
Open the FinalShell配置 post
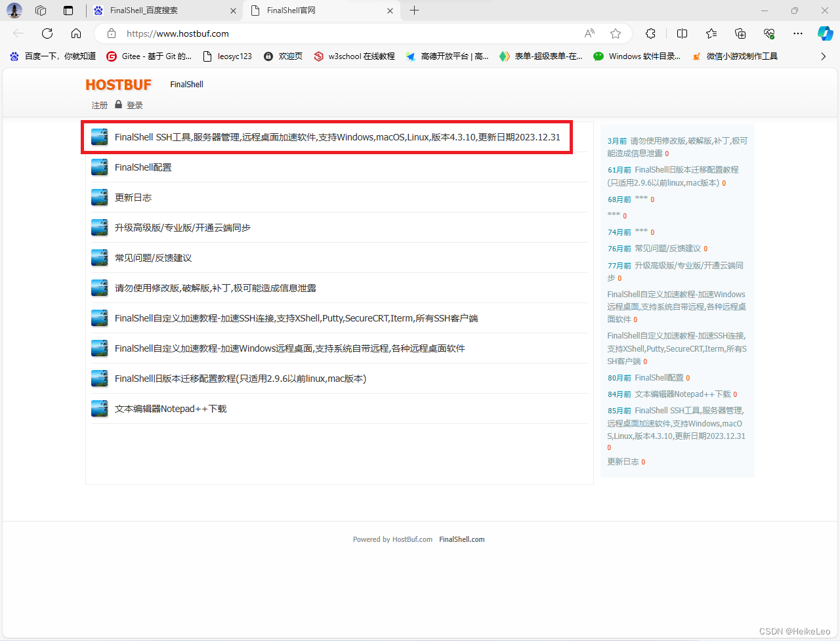[x=143, y=167]
